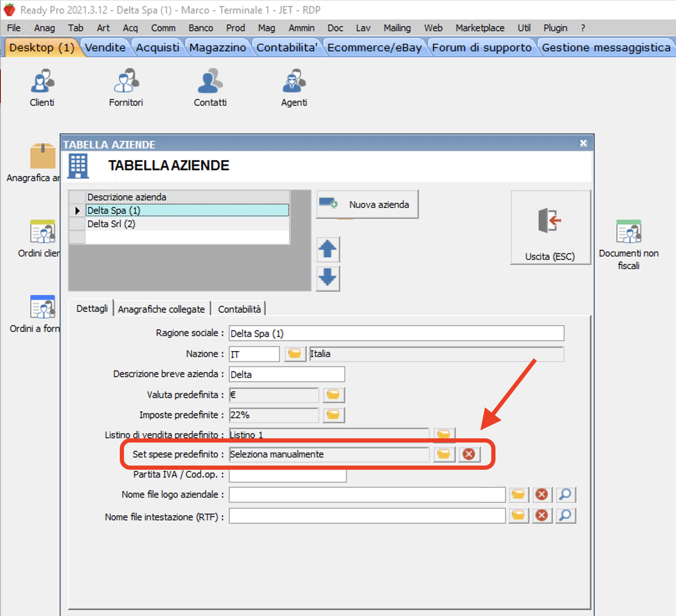Open the Acq menu
This screenshot has width=676, height=616.
click(130, 28)
